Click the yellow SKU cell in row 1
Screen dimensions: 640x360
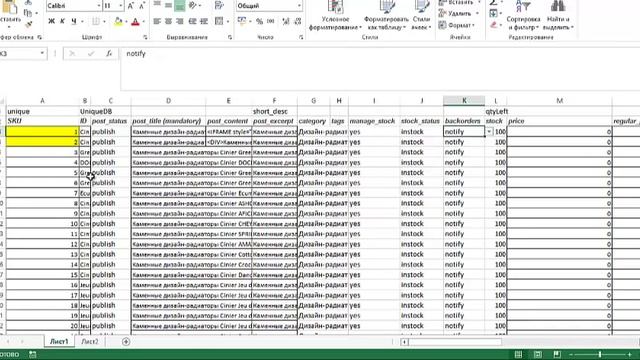click(42, 131)
